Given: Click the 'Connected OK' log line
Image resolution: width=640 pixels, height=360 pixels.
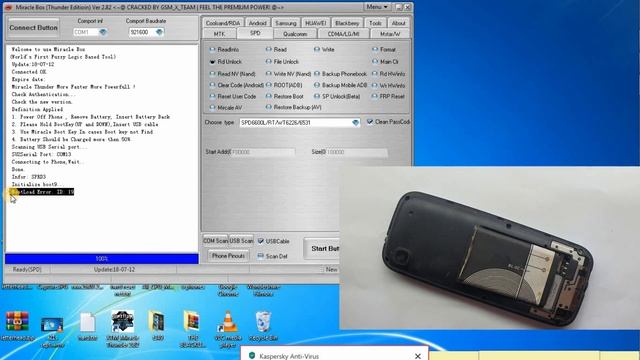Looking at the screenshot, I should [29, 72].
